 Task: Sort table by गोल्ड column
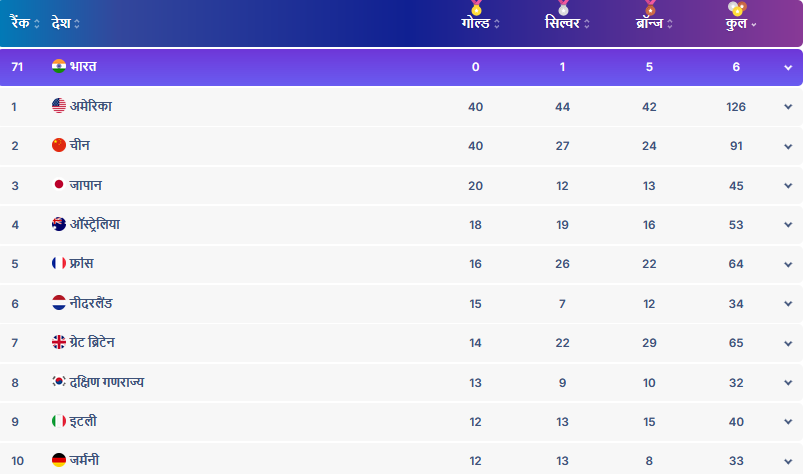pos(480,24)
